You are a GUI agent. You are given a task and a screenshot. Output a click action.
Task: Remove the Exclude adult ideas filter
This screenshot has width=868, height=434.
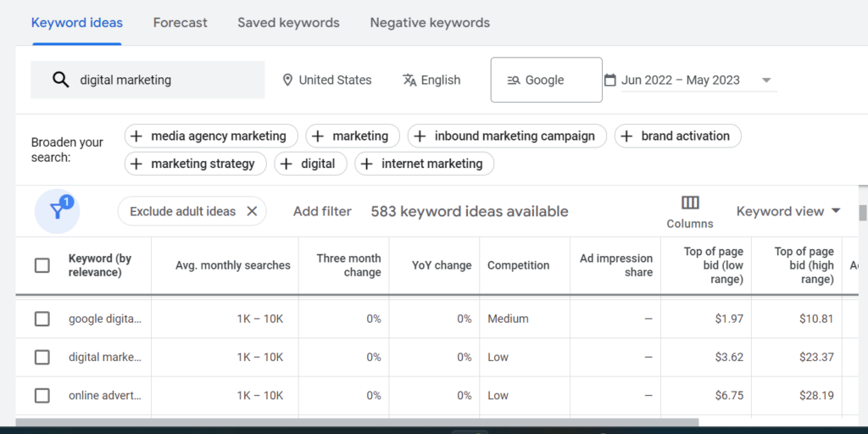tap(252, 211)
